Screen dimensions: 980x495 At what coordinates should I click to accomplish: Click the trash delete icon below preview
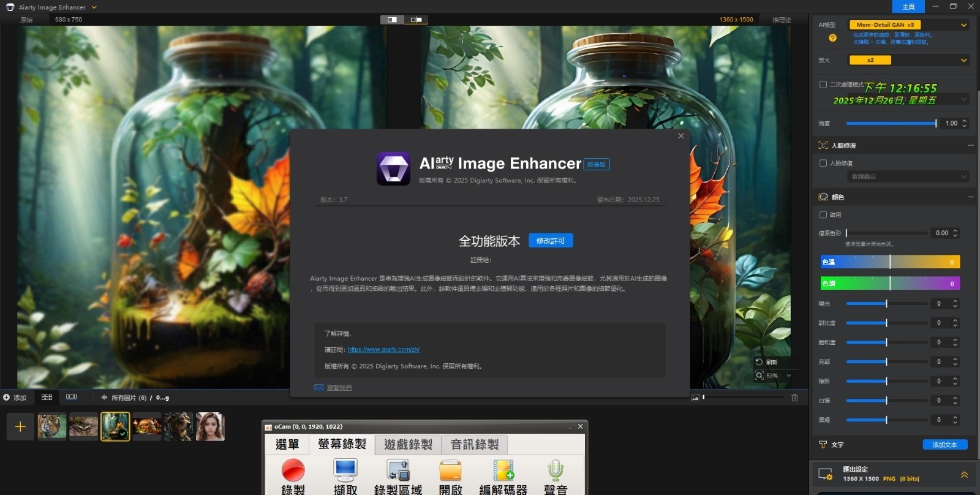794,397
